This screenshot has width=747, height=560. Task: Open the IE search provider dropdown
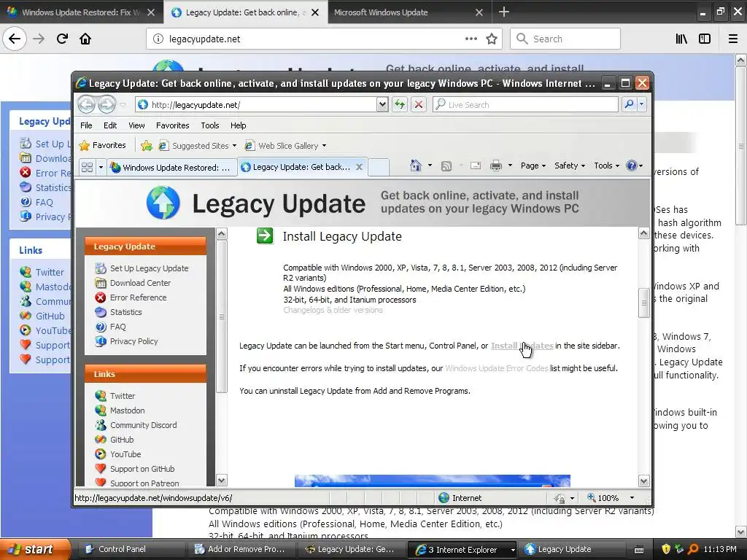[642, 104]
